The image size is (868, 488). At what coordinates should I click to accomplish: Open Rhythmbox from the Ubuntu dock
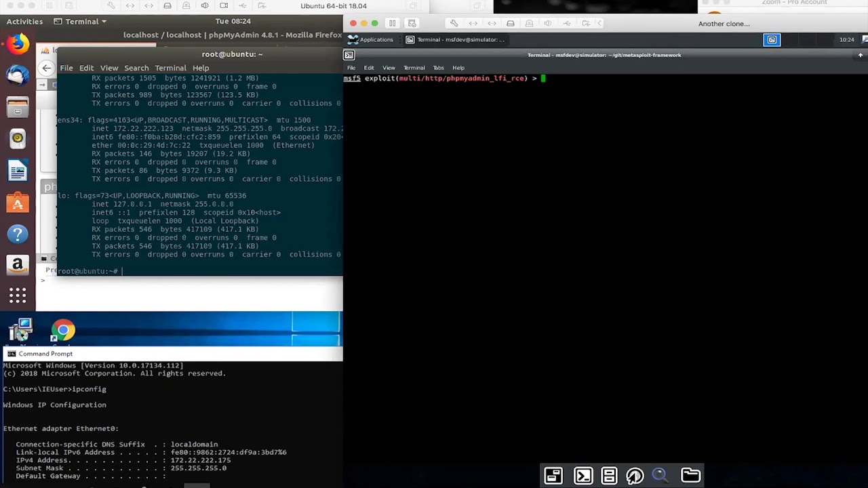18,139
